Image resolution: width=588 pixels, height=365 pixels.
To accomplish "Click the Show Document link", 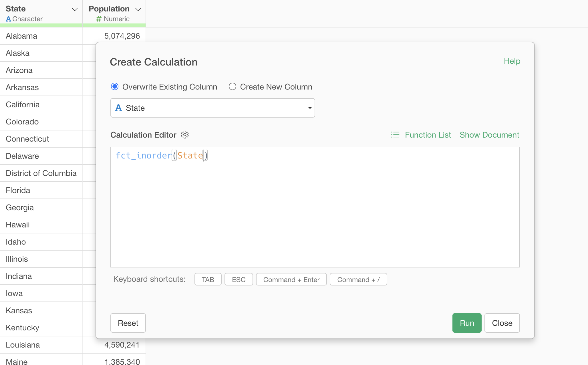I will [x=489, y=135].
